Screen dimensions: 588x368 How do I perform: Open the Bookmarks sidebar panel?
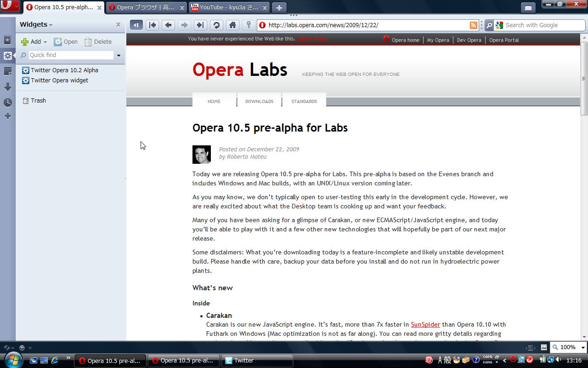pos(8,40)
